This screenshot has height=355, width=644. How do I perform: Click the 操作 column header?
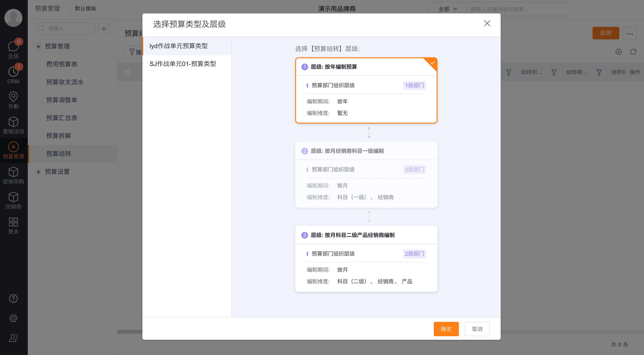click(x=635, y=73)
